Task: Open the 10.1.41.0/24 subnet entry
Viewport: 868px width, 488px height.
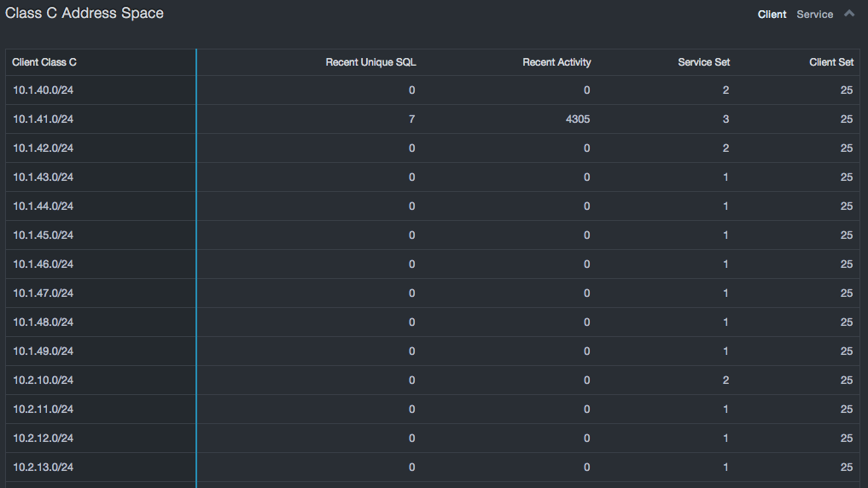Action: [44, 119]
